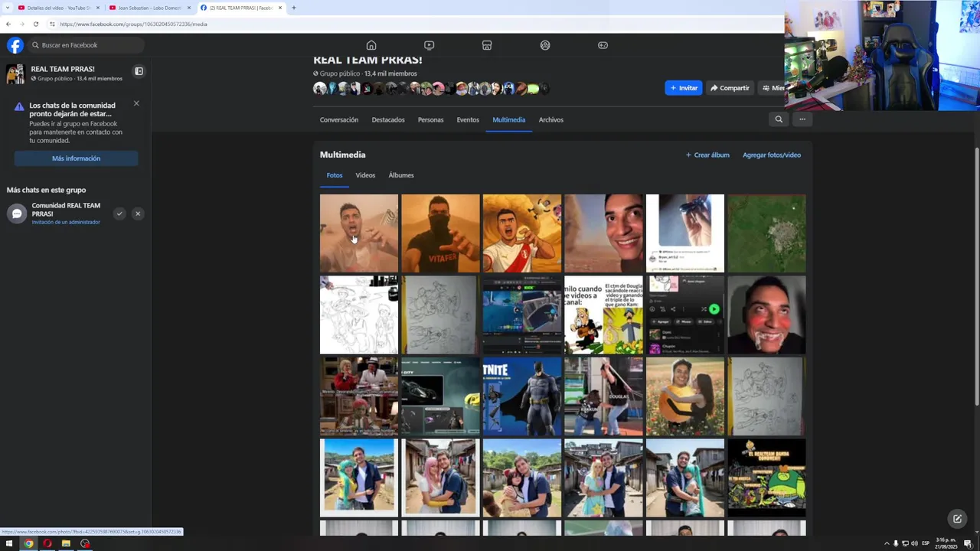Click Agregar fotos/video link
The height and width of the screenshot is (551, 980).
tap(772, 155)
